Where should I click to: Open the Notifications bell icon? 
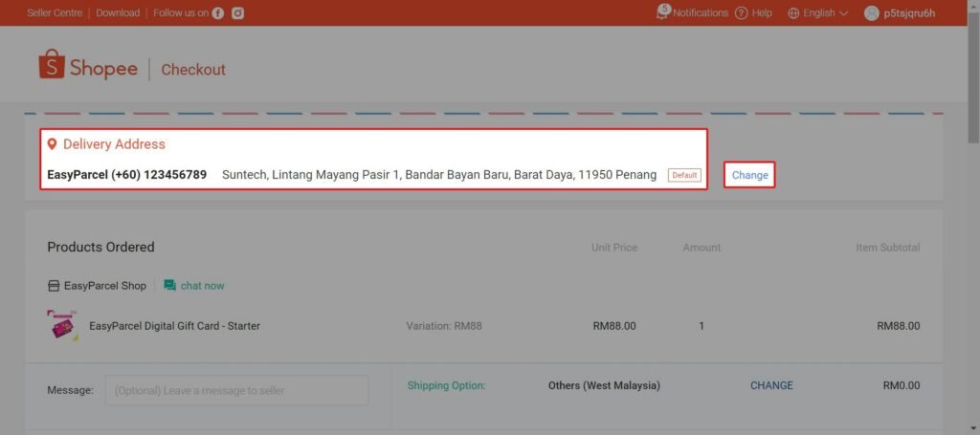click(x=662, y=12)
